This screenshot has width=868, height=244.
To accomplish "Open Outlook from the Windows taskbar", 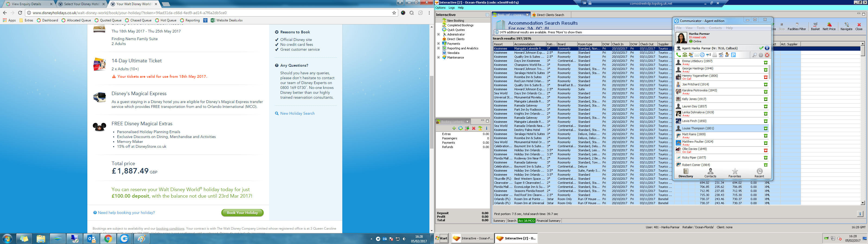I will tap(91, 239).
